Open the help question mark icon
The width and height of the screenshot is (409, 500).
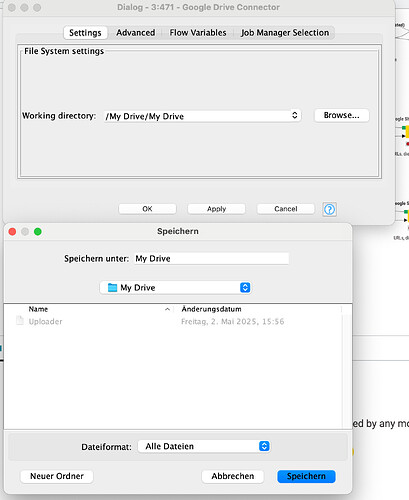point(329,209)
